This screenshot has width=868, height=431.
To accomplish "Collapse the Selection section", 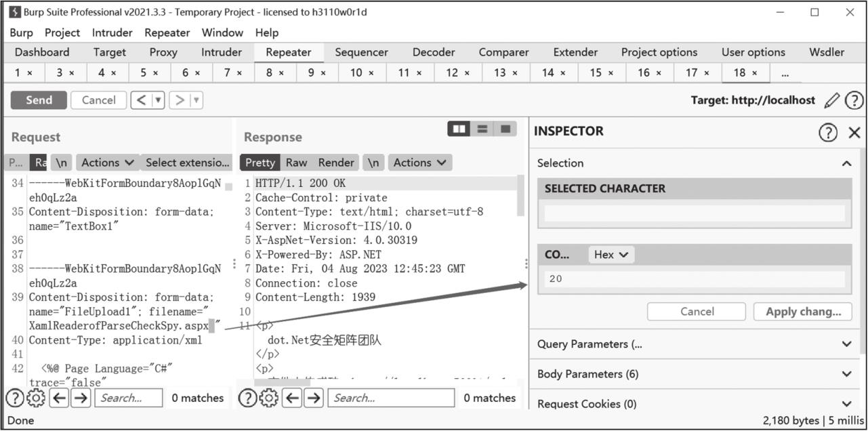I will (x=846, y=163).
